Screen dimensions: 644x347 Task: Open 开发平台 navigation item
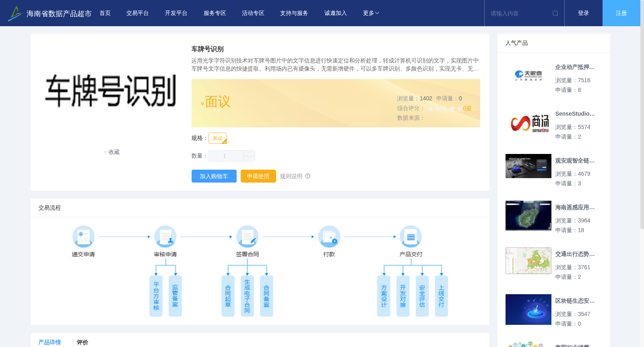click(176, 13)
